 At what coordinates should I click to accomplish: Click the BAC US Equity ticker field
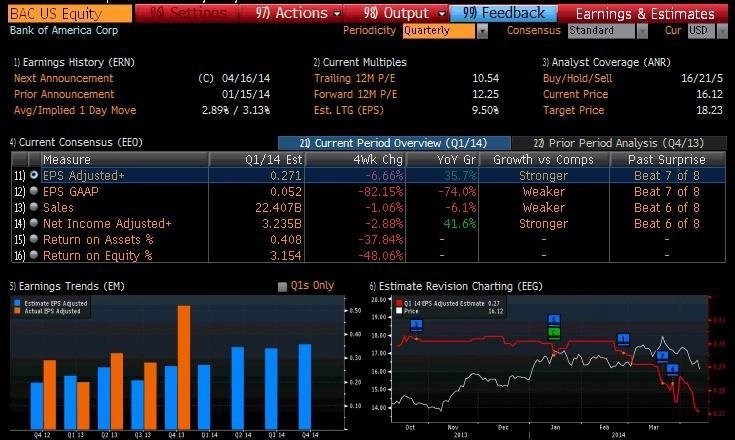tap(70, 14)
